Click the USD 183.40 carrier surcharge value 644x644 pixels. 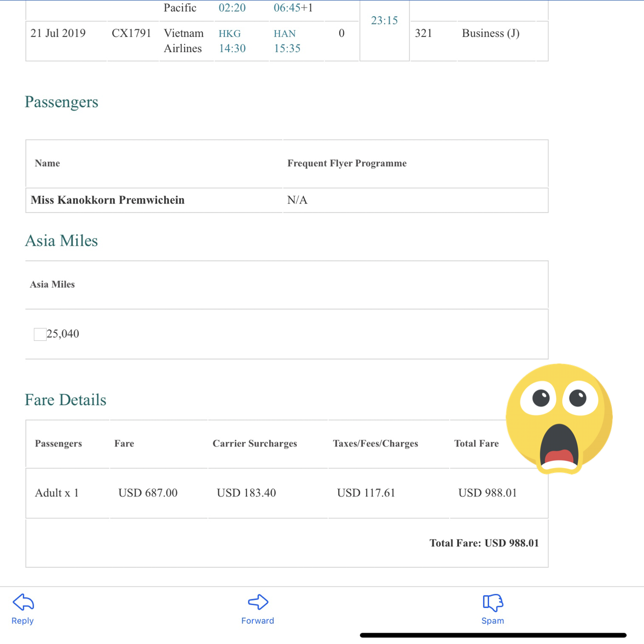pos(246,493)
